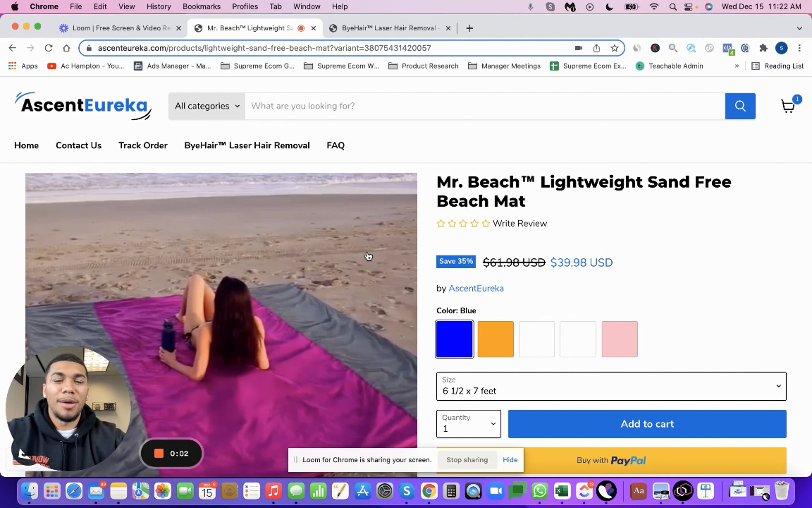The height and width of the screenshot is (508, 812).
Task: Open the Track Order link
Action: (x=143, y=145)
